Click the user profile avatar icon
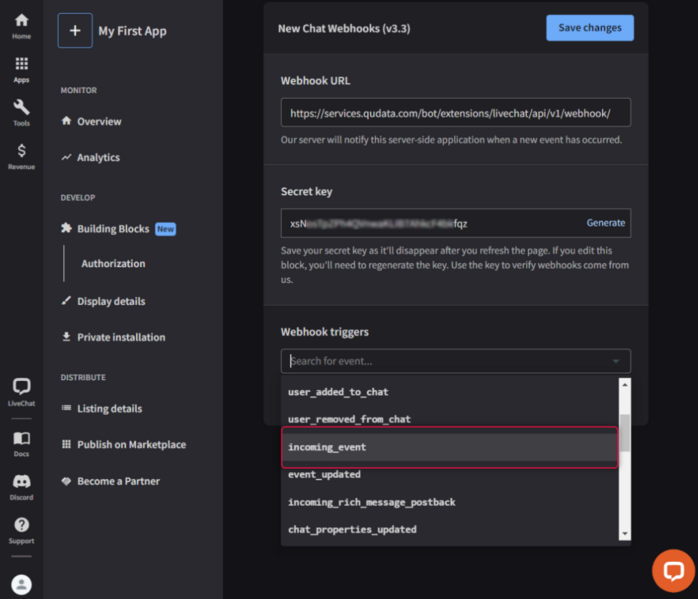698x599 pixels. pyautogui.click(x=21, y=584)
